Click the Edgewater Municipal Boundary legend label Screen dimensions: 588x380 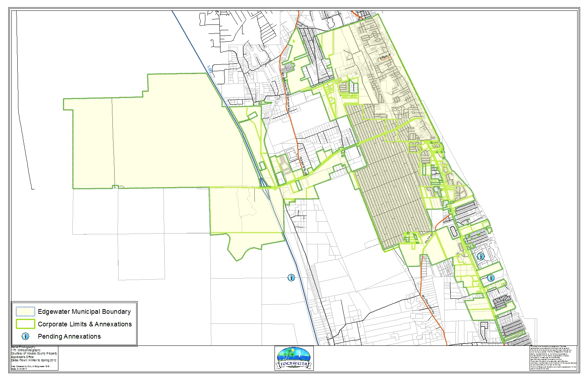(x=84, y=312)
